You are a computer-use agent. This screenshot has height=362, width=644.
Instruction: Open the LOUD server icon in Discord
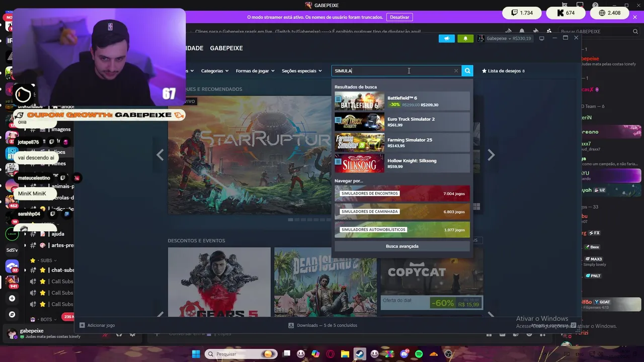coord(12,234)
